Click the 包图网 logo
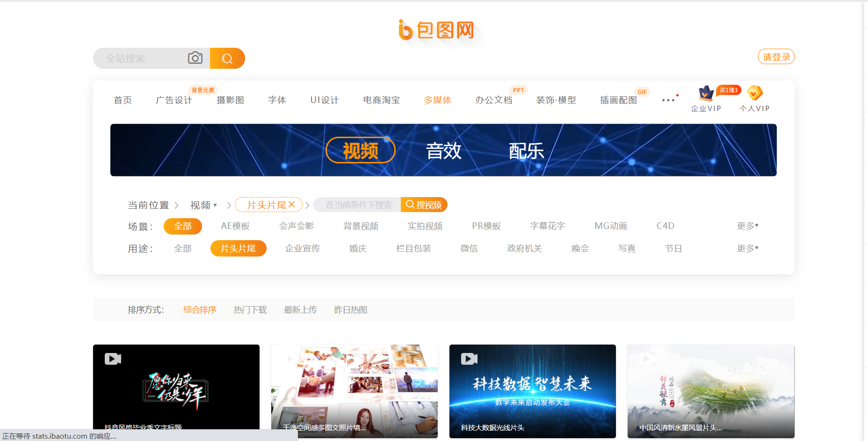Viewport: 868px width, 441px height. pyautogui.click(x=436, y=30)
